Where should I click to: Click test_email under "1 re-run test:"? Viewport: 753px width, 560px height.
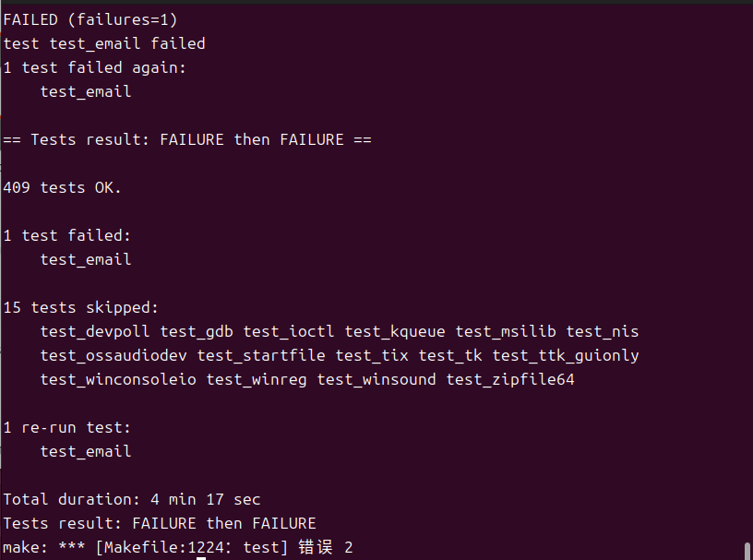86,451
